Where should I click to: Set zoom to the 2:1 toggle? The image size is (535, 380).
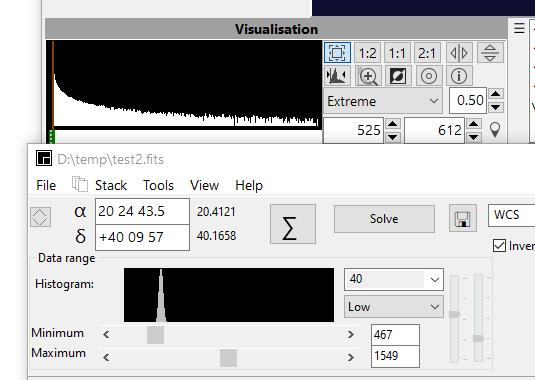click(x=427, y=53)
